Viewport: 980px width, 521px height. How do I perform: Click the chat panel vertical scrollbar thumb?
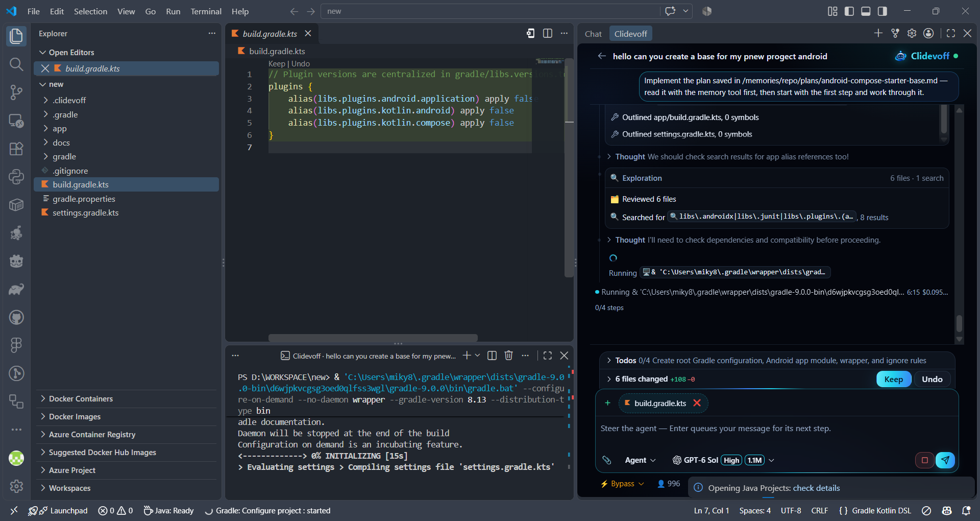(x=959, y=323)
